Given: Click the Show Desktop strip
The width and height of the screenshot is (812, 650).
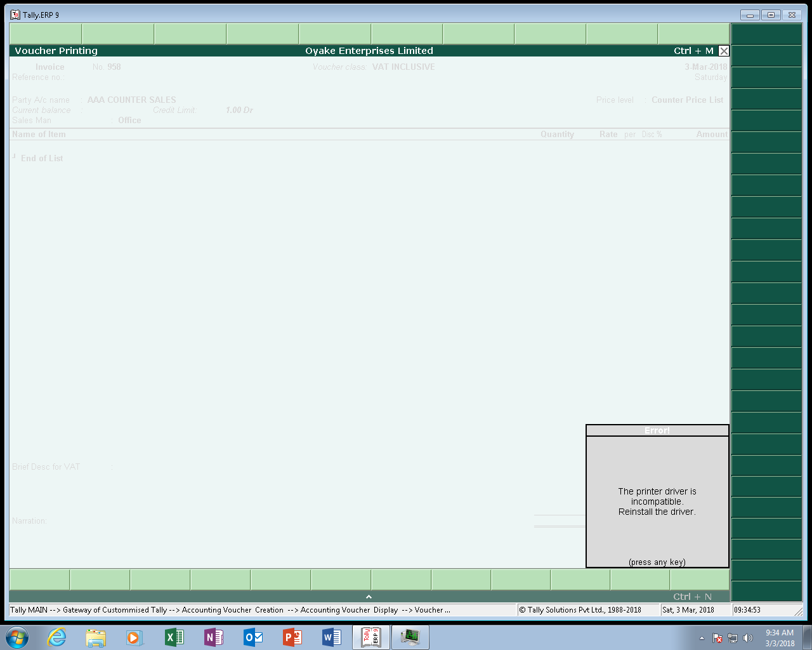Looking at the screenshot, I should pyautogui.click(x=807, y=637).
